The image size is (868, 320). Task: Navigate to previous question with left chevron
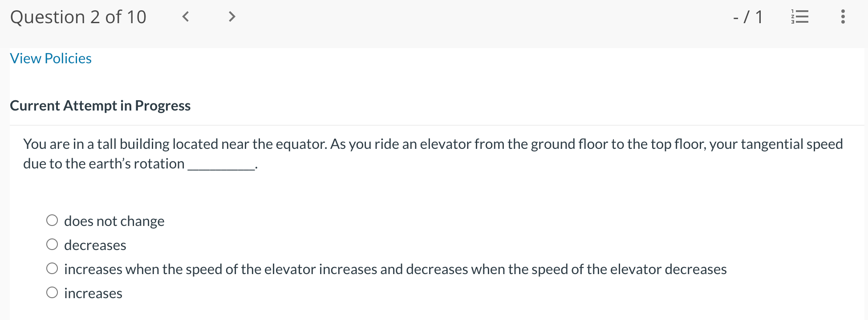pos(186,17)
